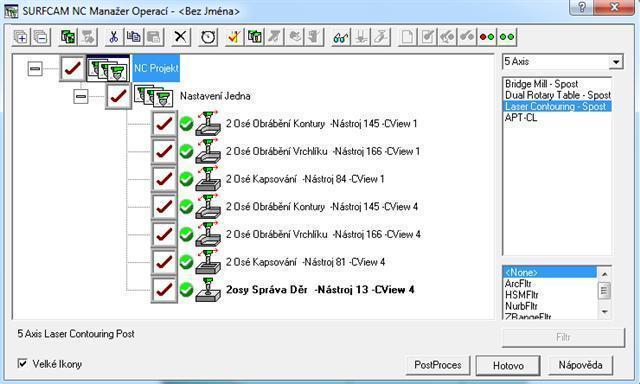Click the Hotovo button
Image resolution: width=640 pixels, height=384 pixels.
click(508, 365)
